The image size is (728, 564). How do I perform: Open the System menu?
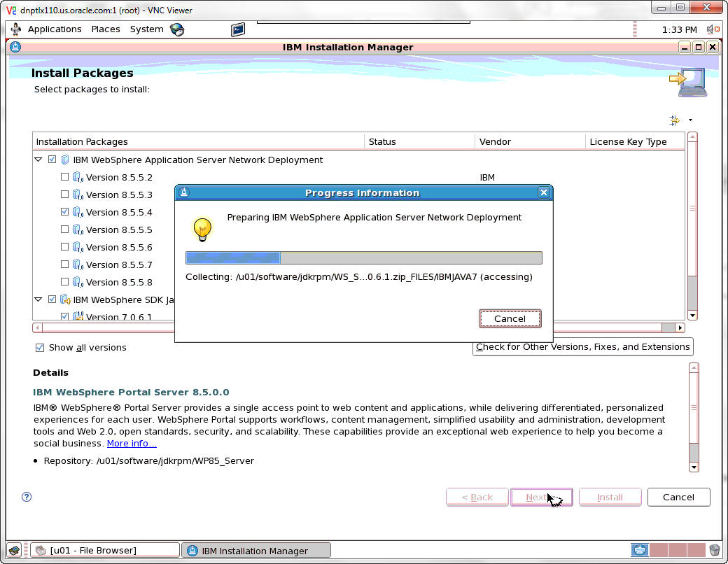pyautogui.click(x=147, y=29)
